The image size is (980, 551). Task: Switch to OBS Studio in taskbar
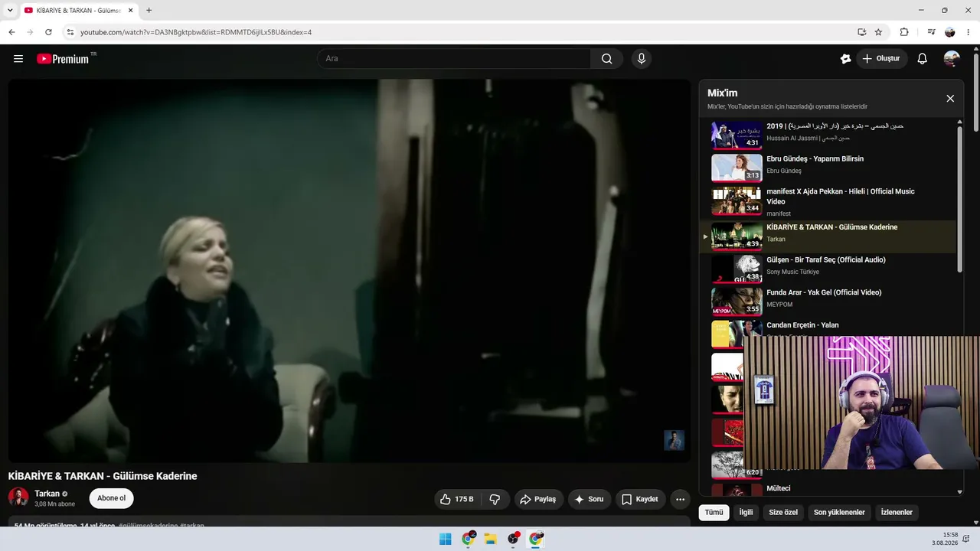pyautogui.click(x=513, y=539)
